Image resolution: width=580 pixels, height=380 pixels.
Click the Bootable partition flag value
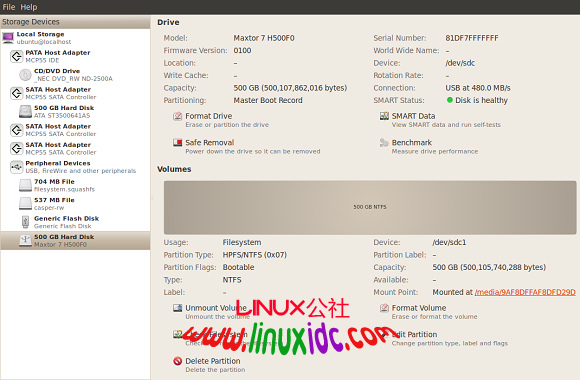[x=238, y=267]
